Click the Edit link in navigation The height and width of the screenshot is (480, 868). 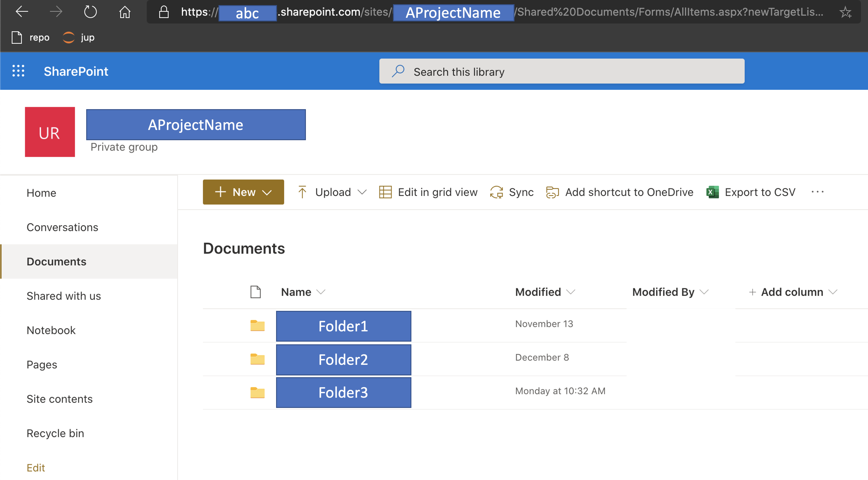click(x=36, y=468)
